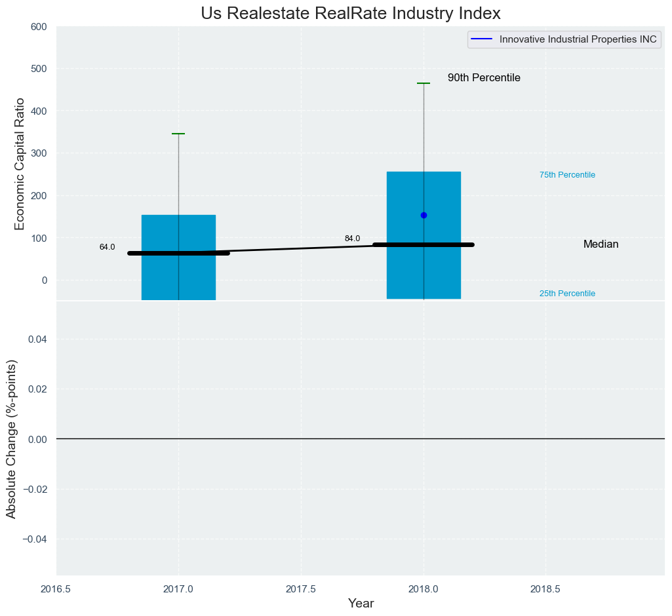Click the blue dot marker in 2018

424,215
